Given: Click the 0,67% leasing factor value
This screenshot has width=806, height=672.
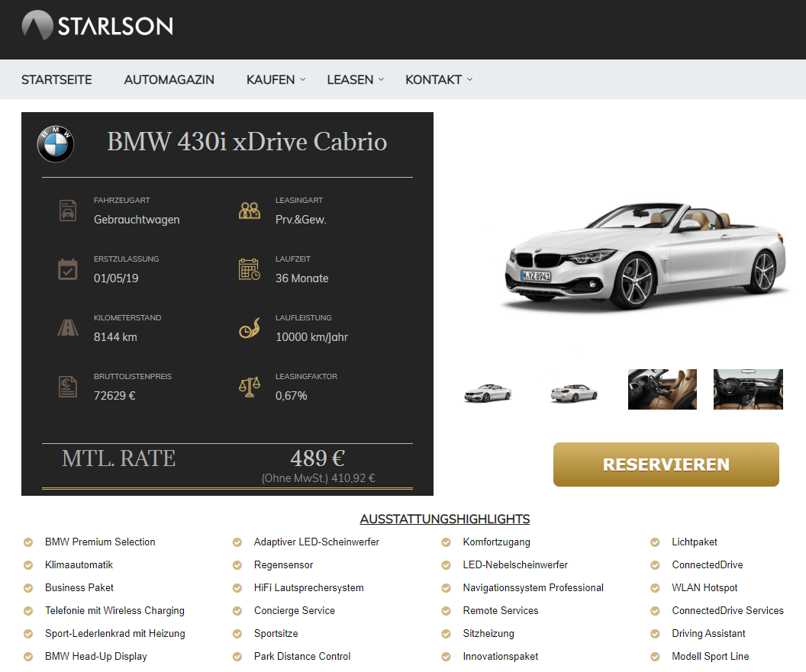Looking at the screenshot, I should point(291,396).
